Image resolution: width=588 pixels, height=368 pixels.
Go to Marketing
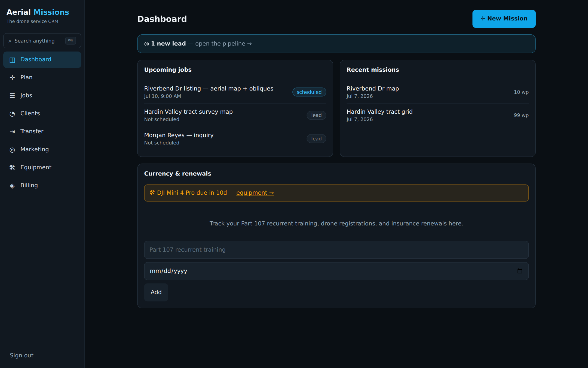tap(42, 150)
